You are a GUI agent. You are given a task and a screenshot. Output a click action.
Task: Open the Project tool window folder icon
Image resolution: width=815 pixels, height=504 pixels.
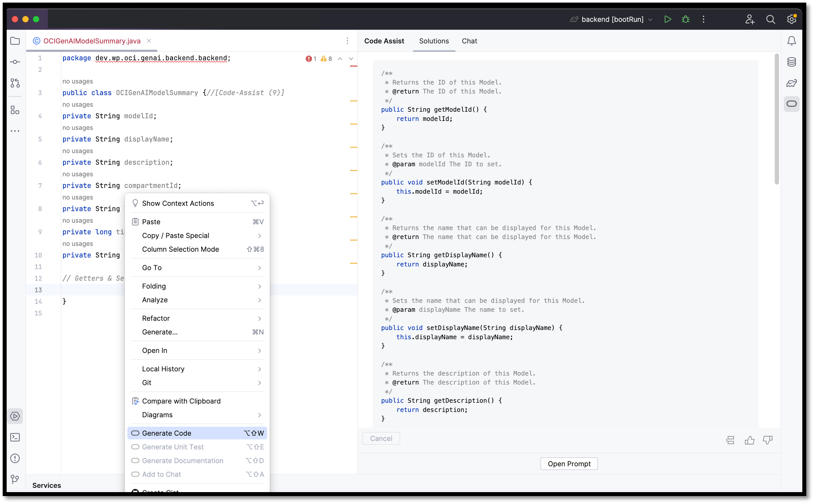click(x=15, y=41)
